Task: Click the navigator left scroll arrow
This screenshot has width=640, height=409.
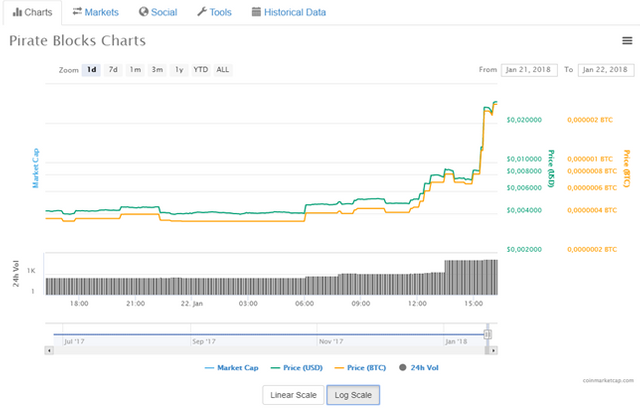Action: pyautogui.click(x=49, y=350)
